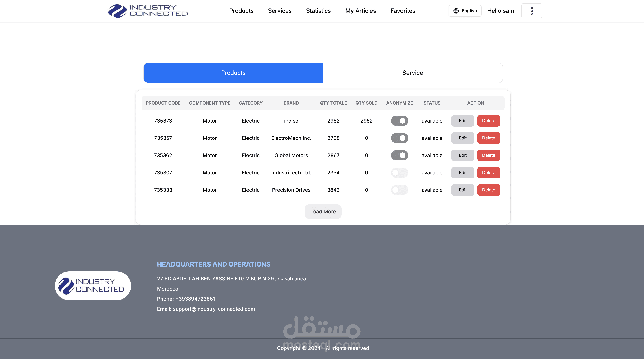Go to Services in the navigation
Viewport: 644px width, 359px height.
tap(280, 11)
